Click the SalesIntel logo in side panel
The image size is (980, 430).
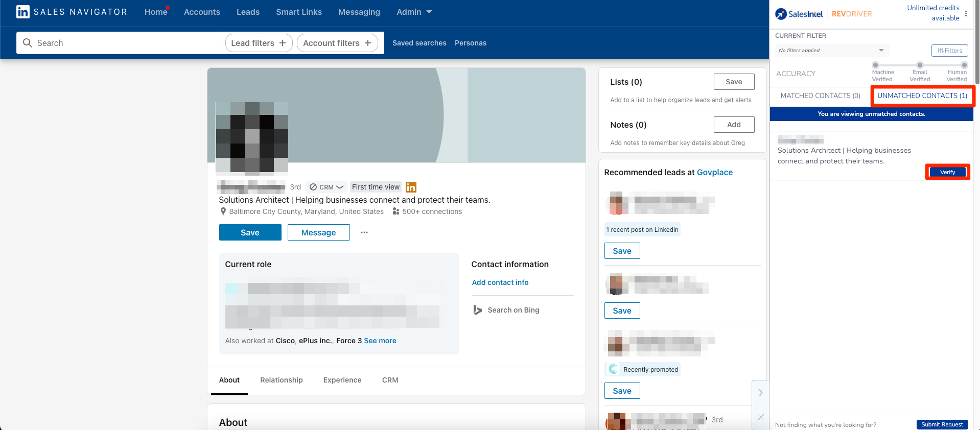(x=799, y=14)
